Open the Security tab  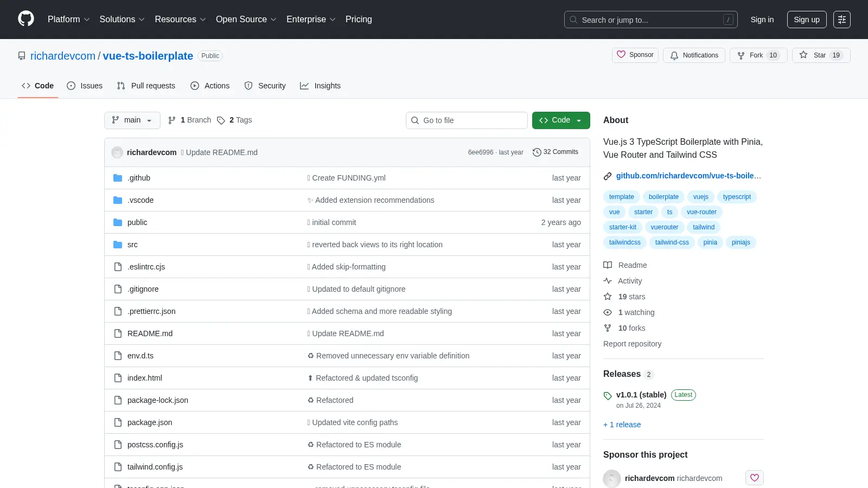[x=265, y=86]
